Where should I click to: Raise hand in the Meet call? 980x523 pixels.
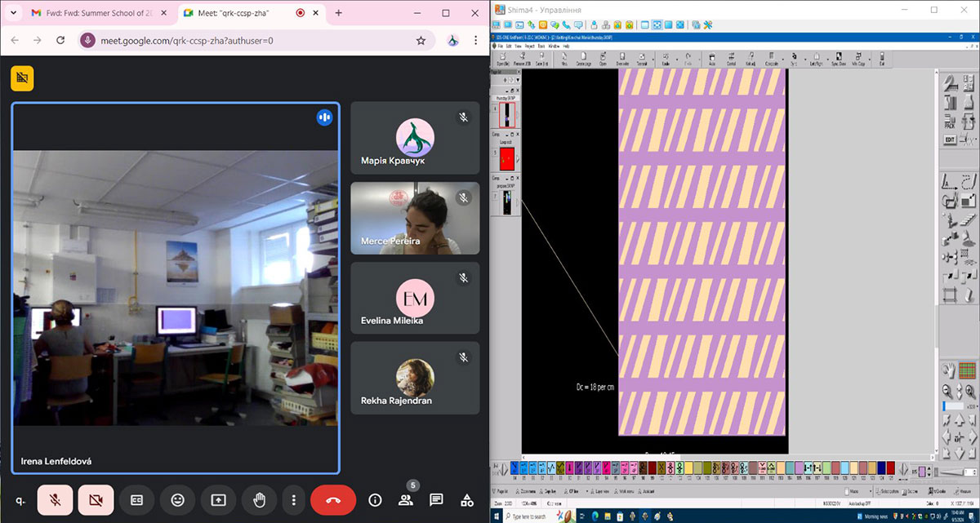(260, 499)
